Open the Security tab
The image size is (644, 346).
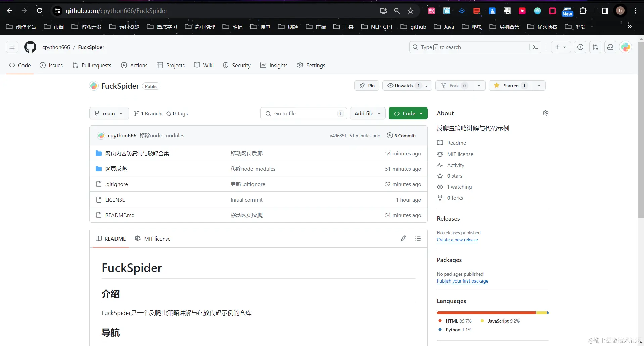click(237, 66)
